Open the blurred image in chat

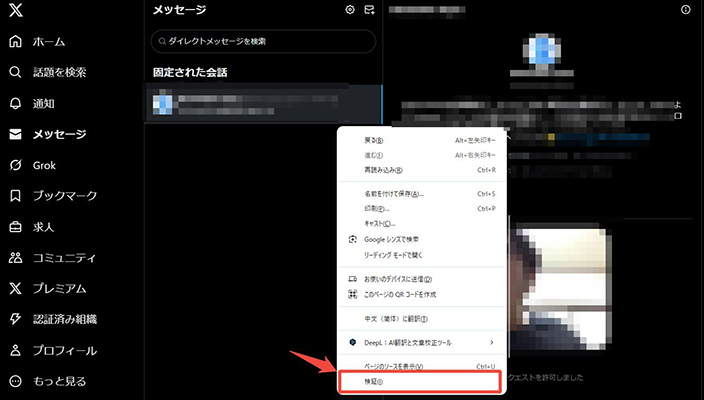click(561, 290)
